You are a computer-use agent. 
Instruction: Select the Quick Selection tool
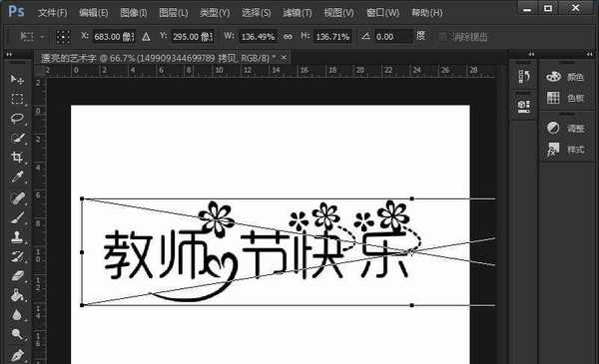[x=17, y=139]
